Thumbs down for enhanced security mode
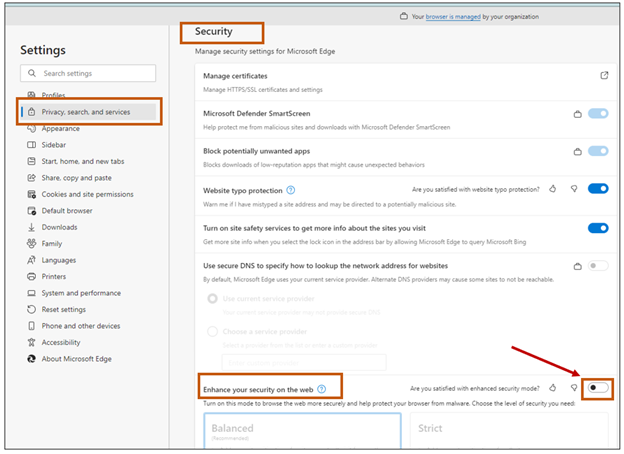This screenshot has width=624, height=454. pos(574,388)
